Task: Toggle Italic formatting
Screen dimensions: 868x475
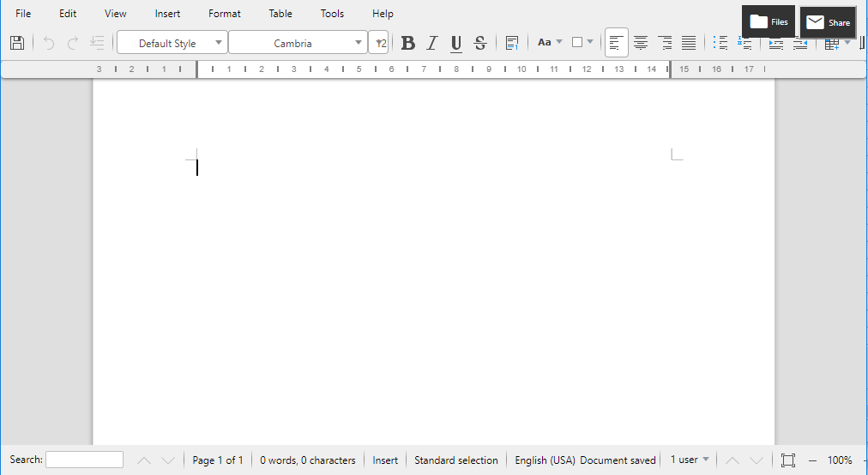Action: tap(432, 43)
